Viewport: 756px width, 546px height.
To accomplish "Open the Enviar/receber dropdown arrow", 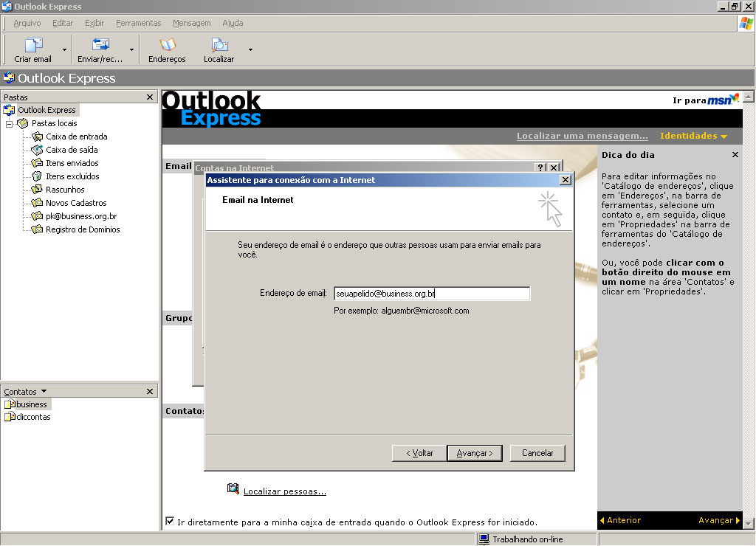I will tap(131, 49).
